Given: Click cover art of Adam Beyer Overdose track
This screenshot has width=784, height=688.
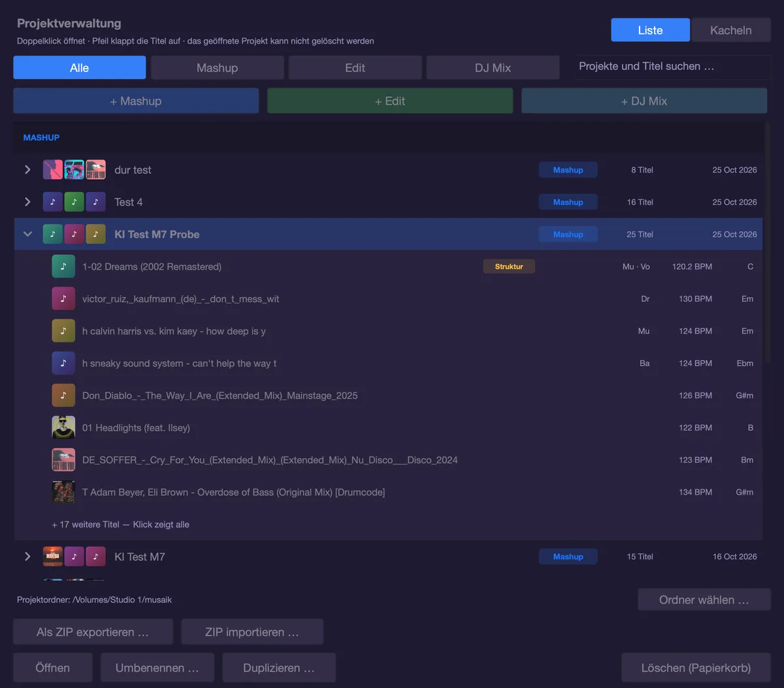Looking at the screenshot, I should pyautogui.click(x=63, y=492).
